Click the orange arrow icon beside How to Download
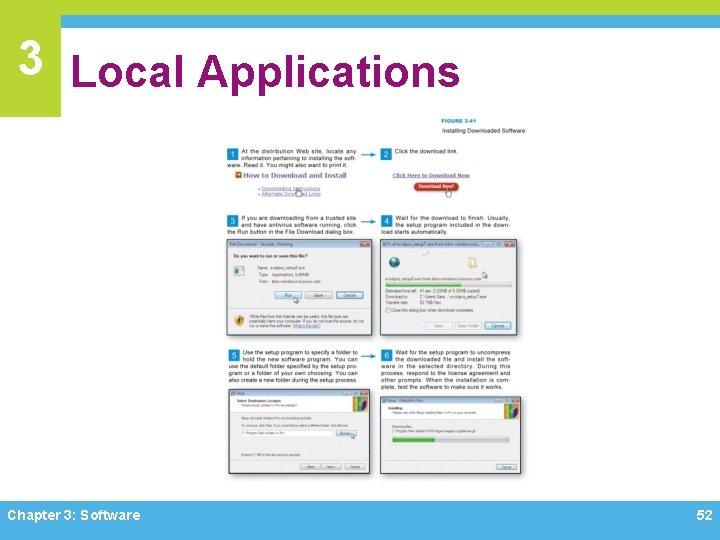720x540 pixels. 238,175
